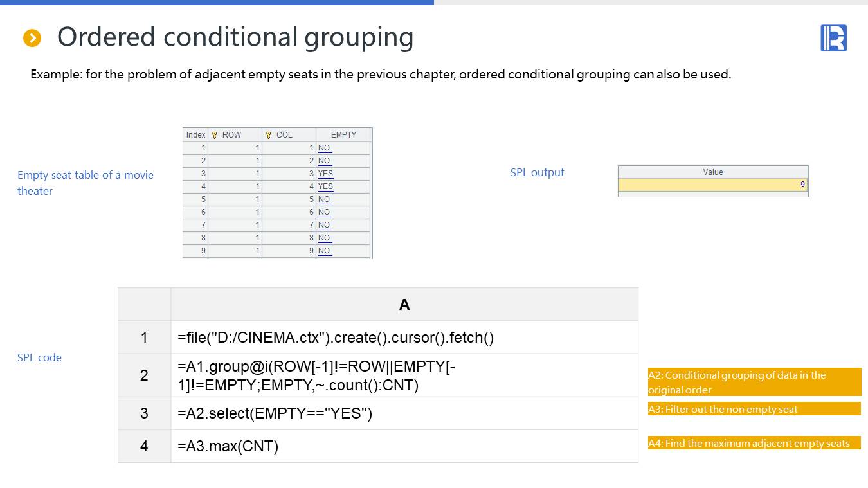
Task: Click the key icon in ROW header
Action: tap(215, 135)
